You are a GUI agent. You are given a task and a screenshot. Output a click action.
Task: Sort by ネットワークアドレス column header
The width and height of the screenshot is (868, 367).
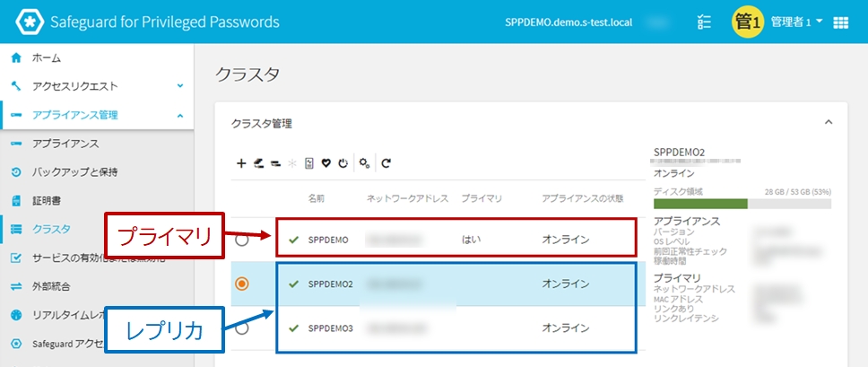click(407, 198)
